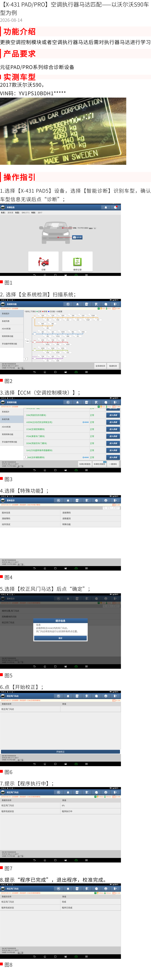Tap home icon in figure 3 toolbar
The image size is (151, 980).
click(77, 402)
